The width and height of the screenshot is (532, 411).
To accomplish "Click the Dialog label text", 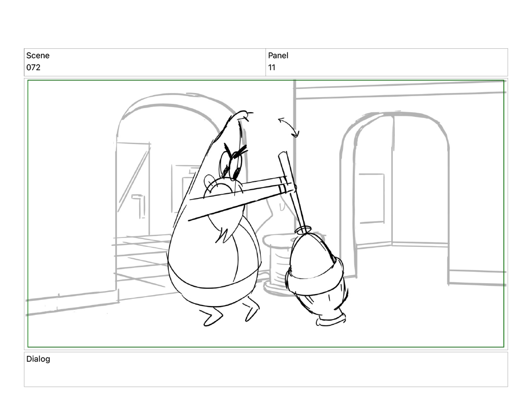I will tap(38, 359).
